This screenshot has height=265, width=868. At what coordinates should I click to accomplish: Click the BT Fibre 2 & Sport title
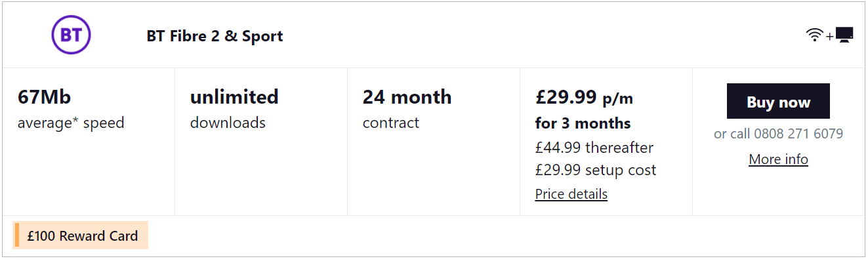tap(215, 36)
